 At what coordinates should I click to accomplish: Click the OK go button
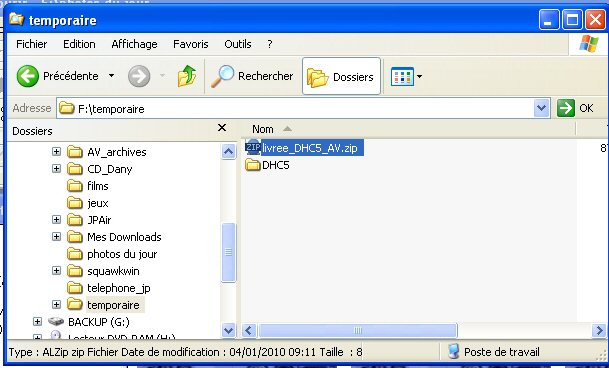[x=575, y=108]
